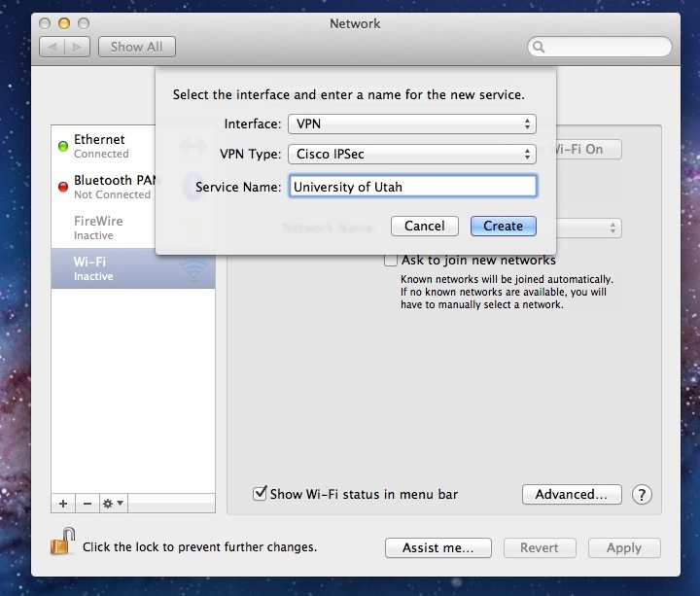Viewport: 700px width, 596px height.
Task: Cancel the new service dialog
Action: (425, 226)
